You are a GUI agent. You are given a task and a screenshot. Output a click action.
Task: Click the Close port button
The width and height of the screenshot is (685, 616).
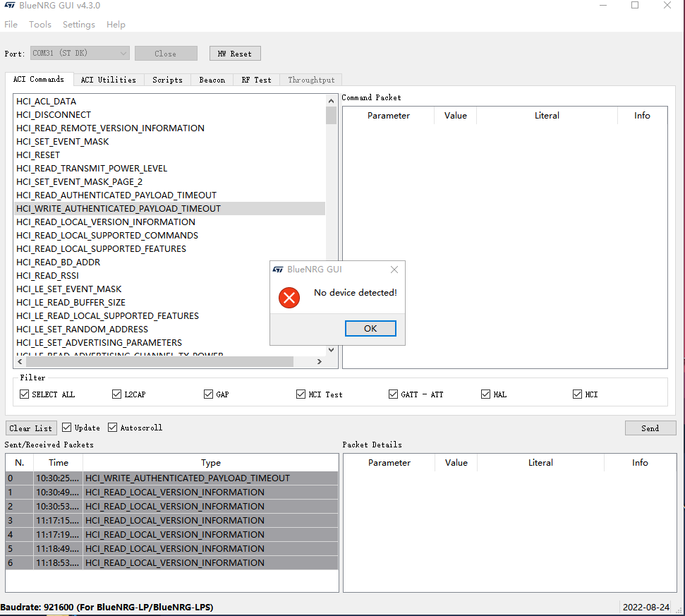point(166,54)
